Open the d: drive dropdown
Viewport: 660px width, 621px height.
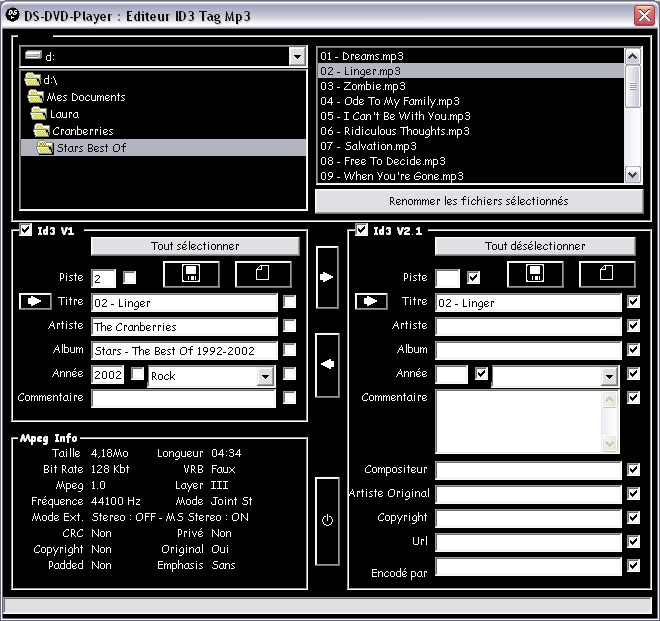click(x=297, y=57)
